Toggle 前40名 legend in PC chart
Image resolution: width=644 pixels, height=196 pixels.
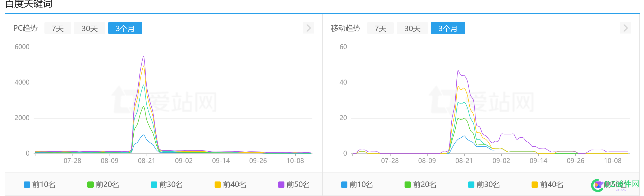click(x=230, y=185)
